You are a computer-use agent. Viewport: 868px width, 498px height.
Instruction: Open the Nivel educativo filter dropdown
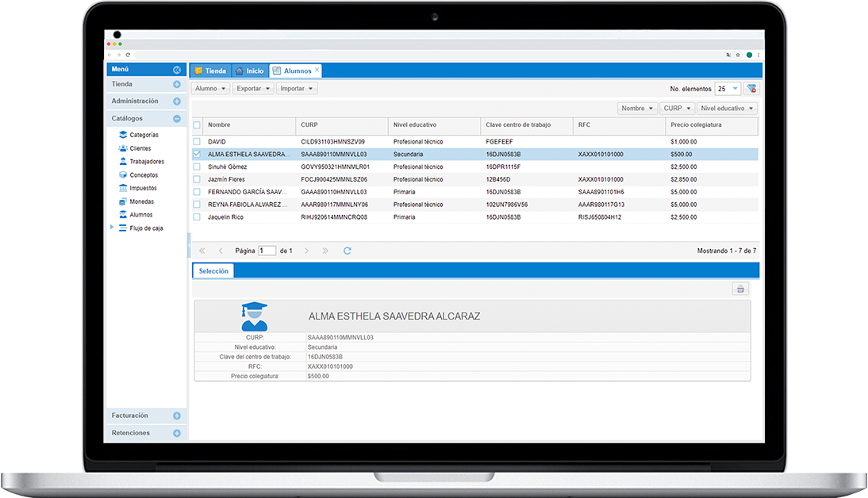click(727, 109)
